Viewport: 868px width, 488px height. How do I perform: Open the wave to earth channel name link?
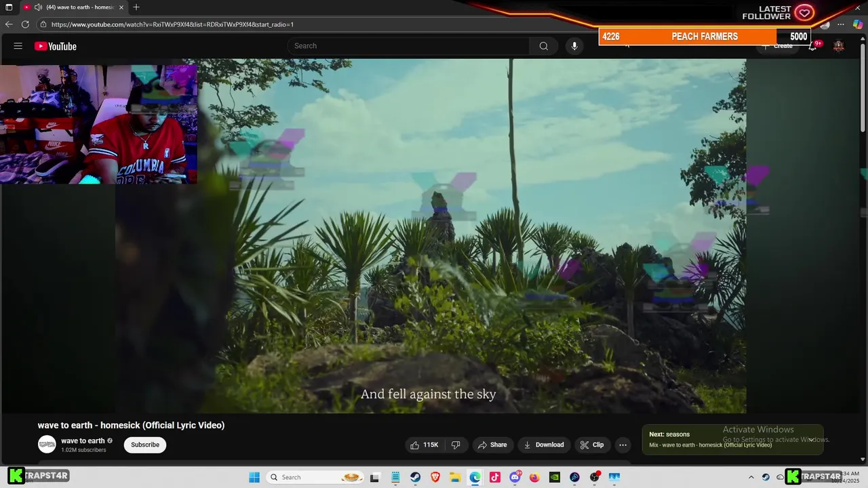[83, 441]
